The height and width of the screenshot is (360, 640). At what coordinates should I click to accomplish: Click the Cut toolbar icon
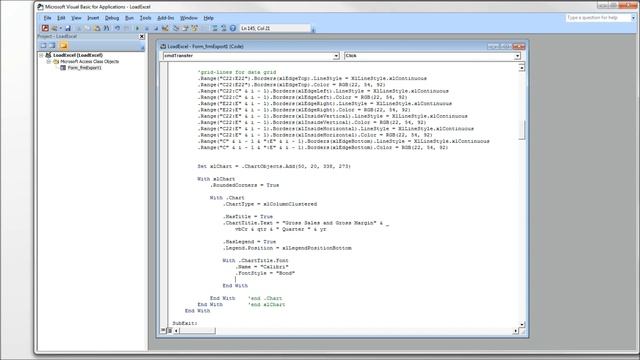[x=79, y=28]
